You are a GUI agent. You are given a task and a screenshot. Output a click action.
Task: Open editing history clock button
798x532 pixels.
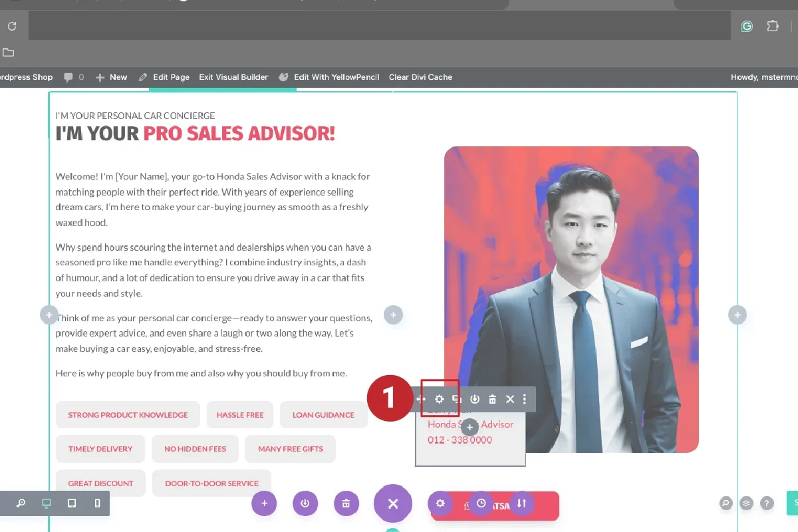(481, 503)
